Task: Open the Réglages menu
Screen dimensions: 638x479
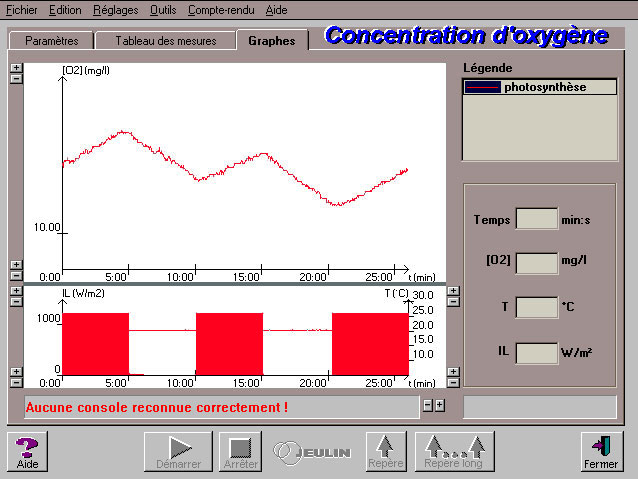Action: (115, 9)
